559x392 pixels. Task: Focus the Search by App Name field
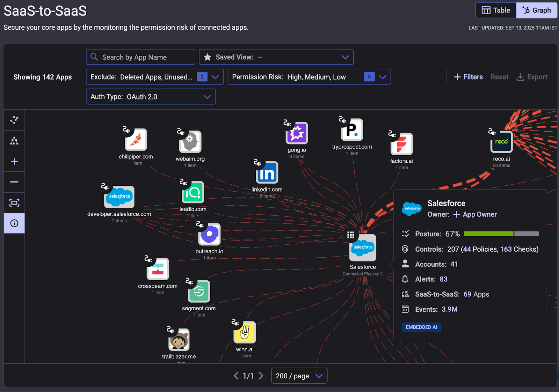[140, 57]
